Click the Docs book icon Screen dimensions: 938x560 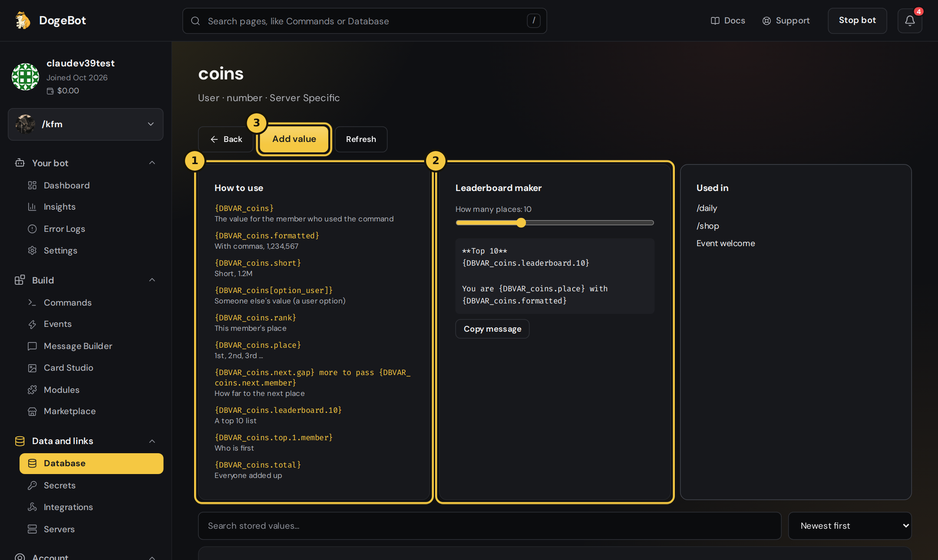(715, 21)
